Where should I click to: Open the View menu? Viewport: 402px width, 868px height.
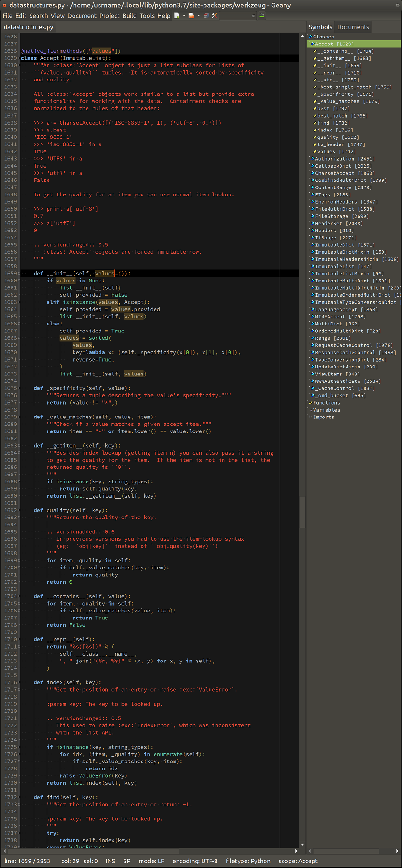point(58,16)
